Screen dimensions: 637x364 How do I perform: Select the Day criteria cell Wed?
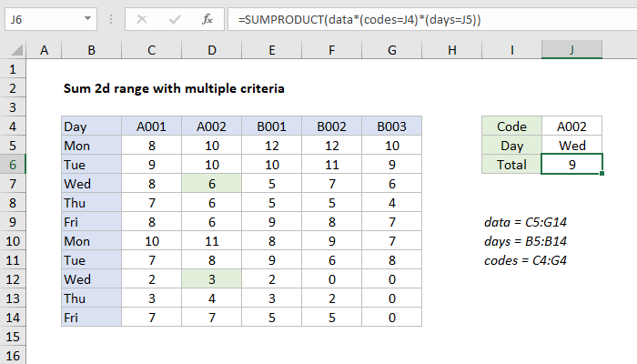571,145
